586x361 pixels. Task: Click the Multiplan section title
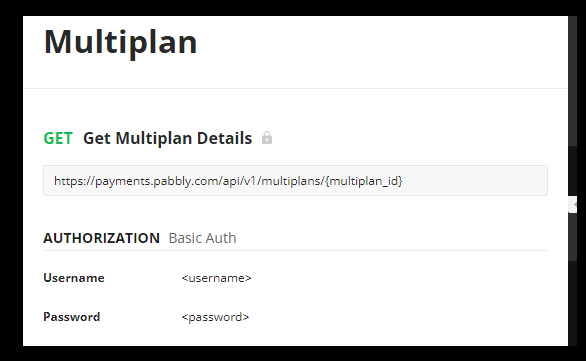[x=120, y=42]
